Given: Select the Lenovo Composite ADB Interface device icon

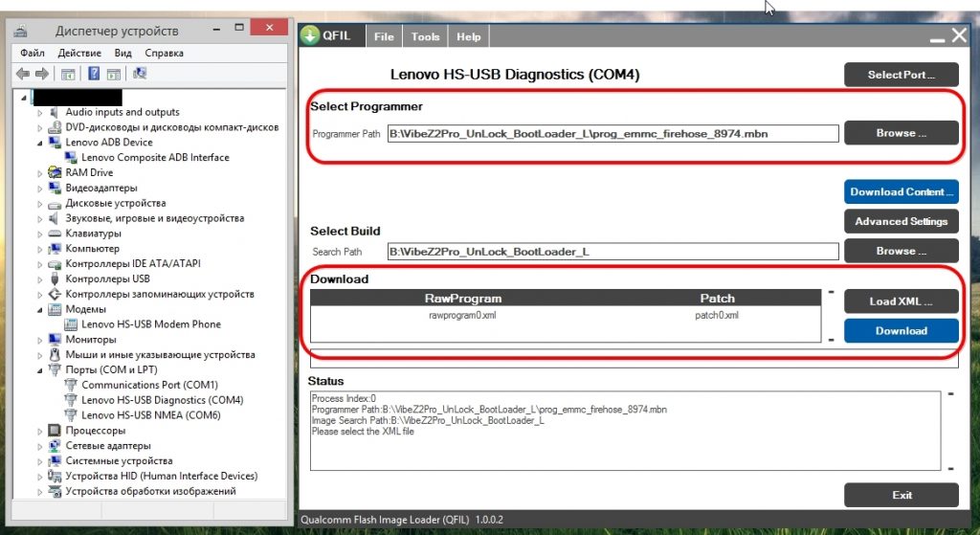Looking at the screenshot, I should [71, 158].
